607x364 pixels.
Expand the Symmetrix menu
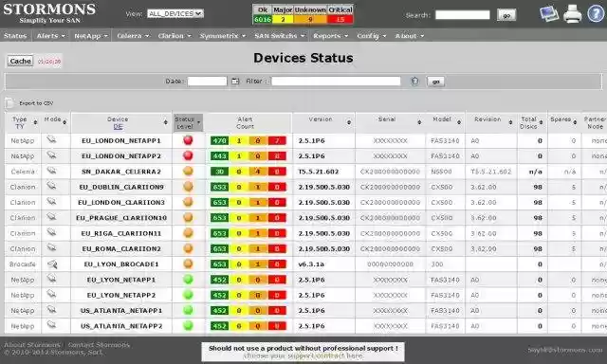tap(223, 36)
